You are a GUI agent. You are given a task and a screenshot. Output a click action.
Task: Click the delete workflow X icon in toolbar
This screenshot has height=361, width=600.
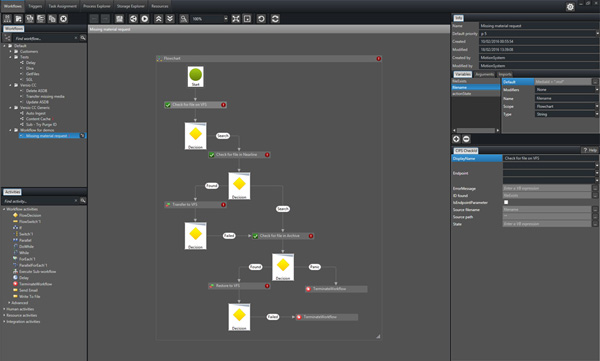(x=64, y=19)
